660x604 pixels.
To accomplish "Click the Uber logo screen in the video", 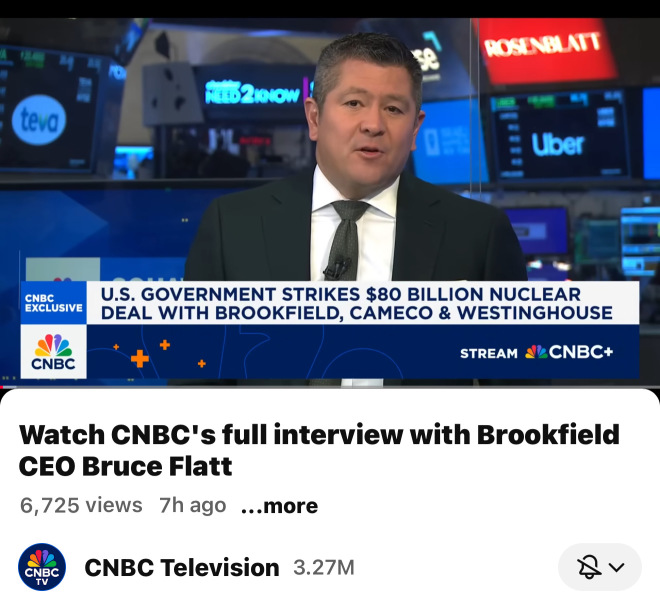I will click(558, 144).
